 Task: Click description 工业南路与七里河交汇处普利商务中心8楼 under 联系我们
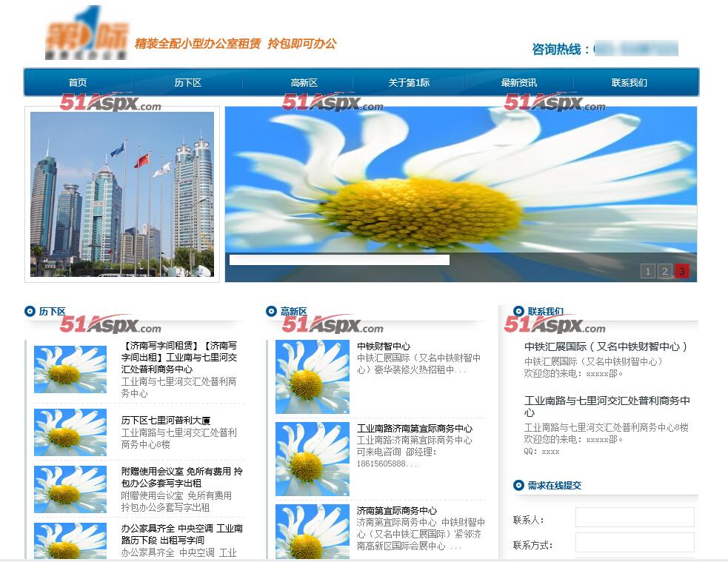tap(607, 427)
